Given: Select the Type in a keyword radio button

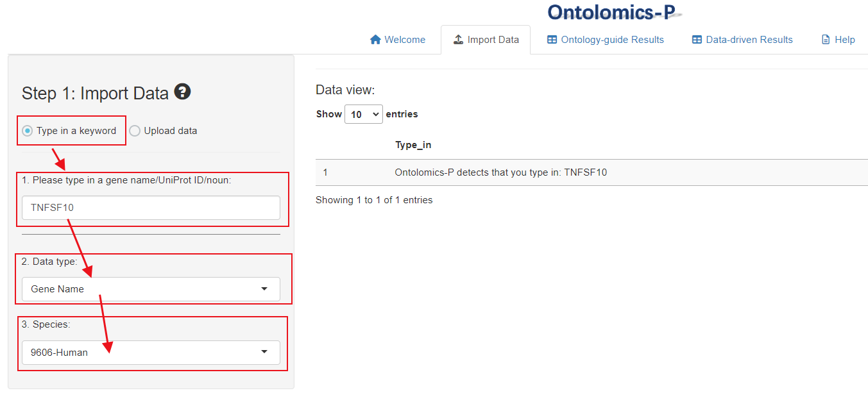Looking at the screenshot, I should pyautogui.click(x=27, y=131).
